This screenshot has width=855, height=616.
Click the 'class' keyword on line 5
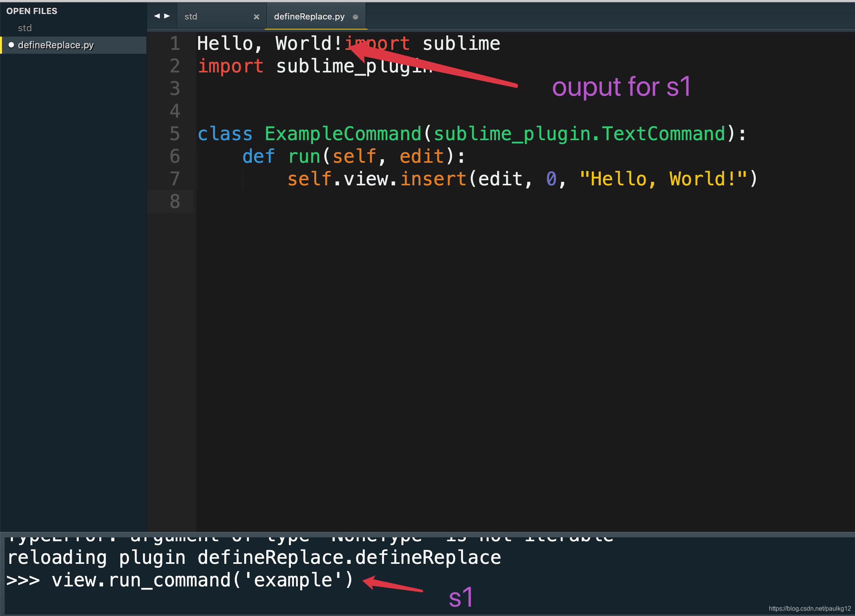coord(225,134)
